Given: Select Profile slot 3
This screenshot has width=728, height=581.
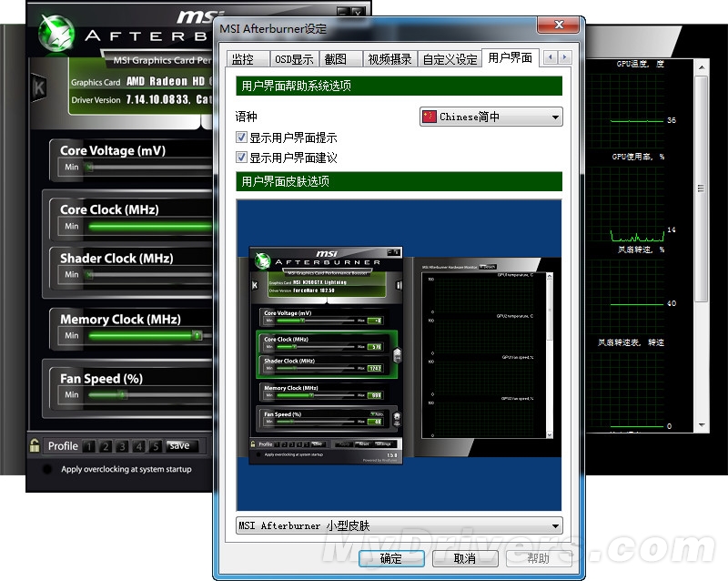Looking at the screenshot, I should tap(121, 445).
